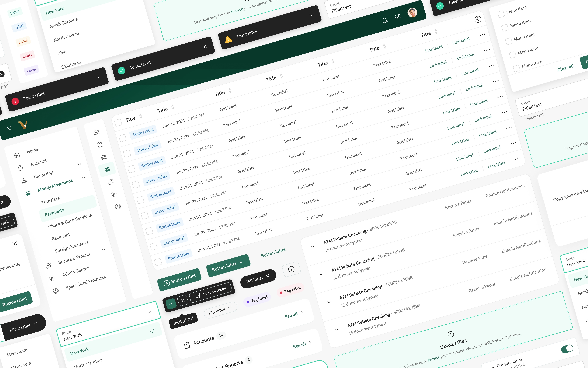Viewport: 588px width, 368px height.
Task: Select Home icon in collapsed sidebar
Action: tap(96, 132)
